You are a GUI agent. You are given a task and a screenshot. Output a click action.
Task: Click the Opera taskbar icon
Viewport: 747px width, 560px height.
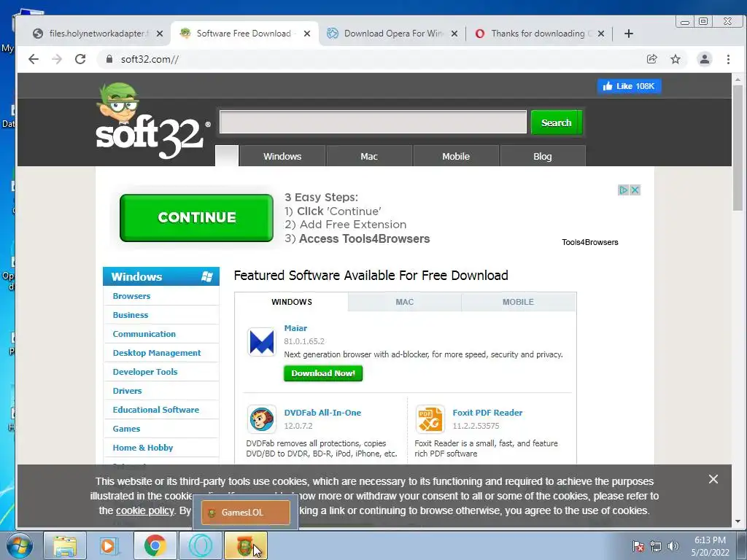tap(200, 545)
